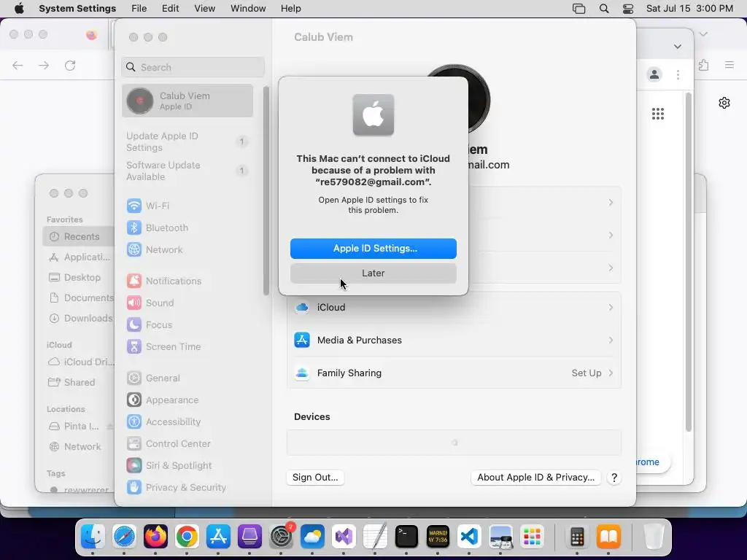Screen dimensions: 747x560
Task: Open About Apple ID & Privacy…
Action: pos(535,477)
